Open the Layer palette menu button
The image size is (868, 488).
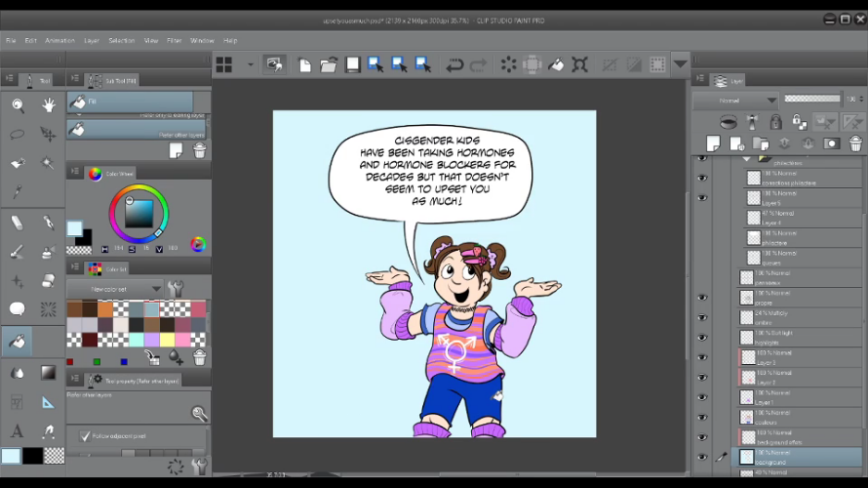coord(701,79)
